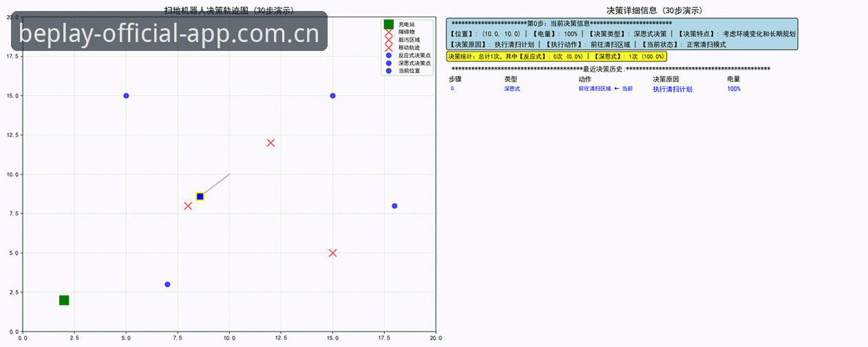This screenshot has width=868, height=347.
Task: Click legend label 充电站
Action: pyautogui.click(x=406, y=24)
